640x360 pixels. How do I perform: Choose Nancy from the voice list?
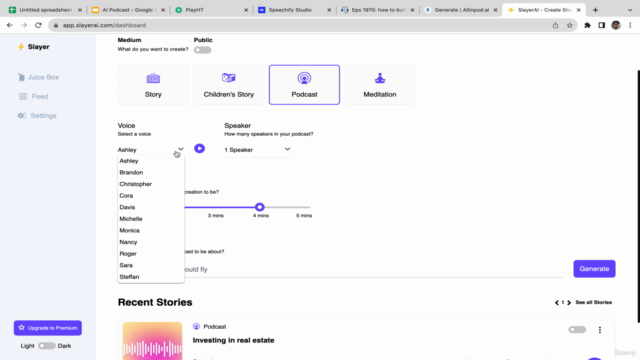coord(151,242)
